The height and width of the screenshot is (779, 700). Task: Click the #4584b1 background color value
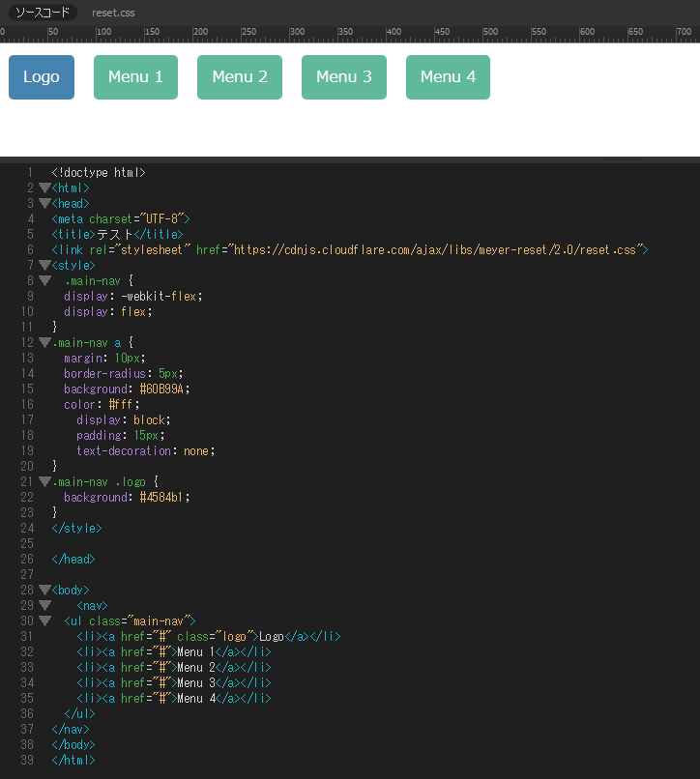tap(161, 498)
